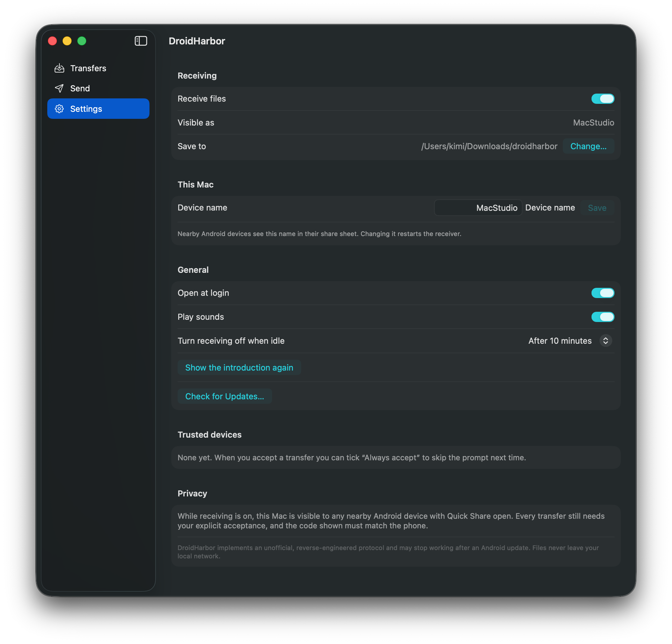The height and width of the screenshot is (644, 672).
Task: Click the Transfers tray icon
Action: (x=59, y=68)
